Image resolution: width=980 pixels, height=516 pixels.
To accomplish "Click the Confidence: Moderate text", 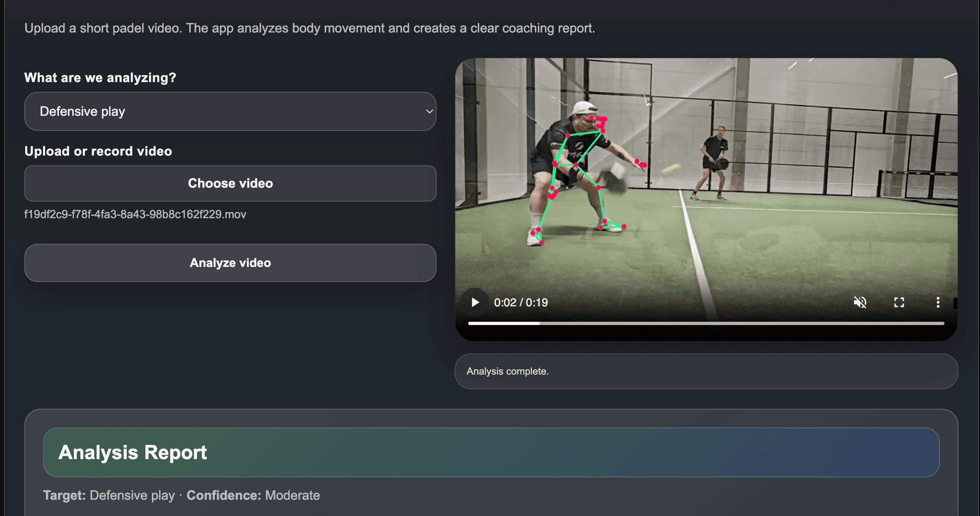I will point(253,495).
